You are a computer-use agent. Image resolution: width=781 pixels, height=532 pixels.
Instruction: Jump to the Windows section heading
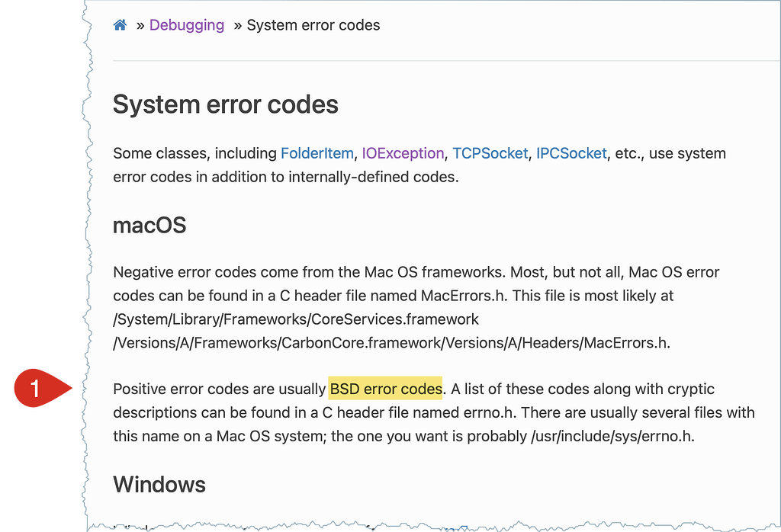(x=159, y=484)
